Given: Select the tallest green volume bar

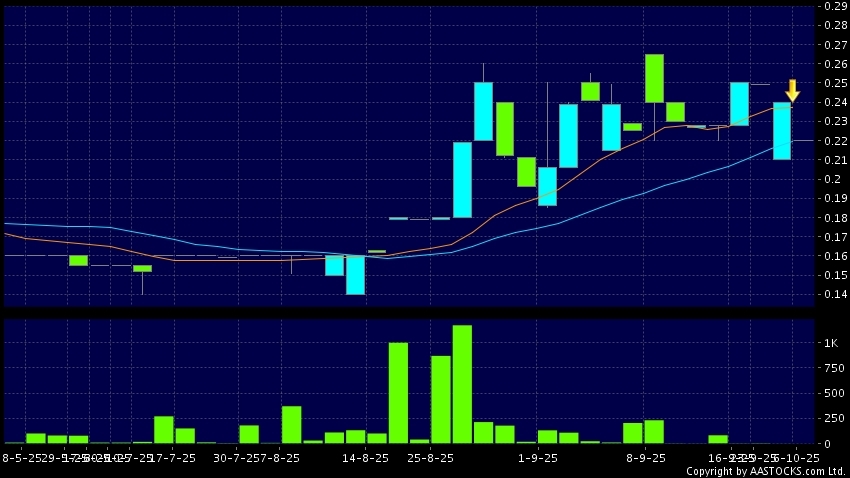Looking at the screenshot, I should coord(462,383).
